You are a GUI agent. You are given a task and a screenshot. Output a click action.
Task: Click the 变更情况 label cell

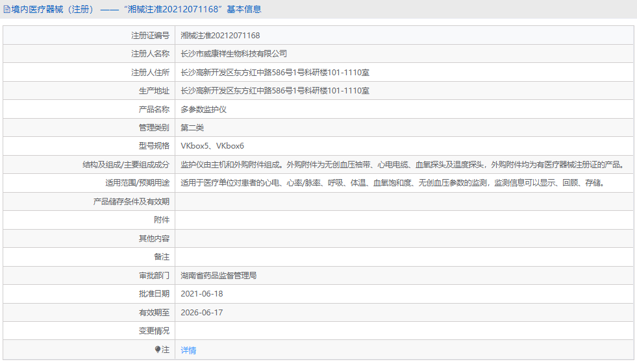point(89,330)
